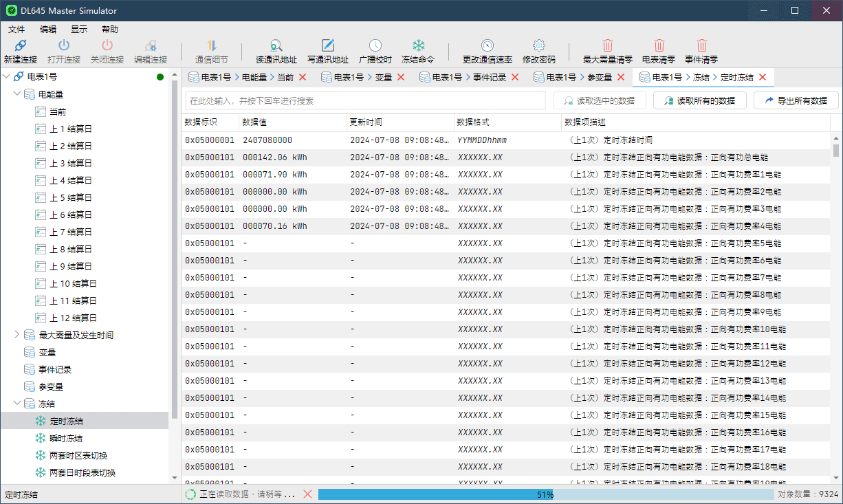Image resolution: width=843 pixels, height=504 pixels.
Task: Collapse the 电表1号 tree node
Action: click(x=7, y=77)
